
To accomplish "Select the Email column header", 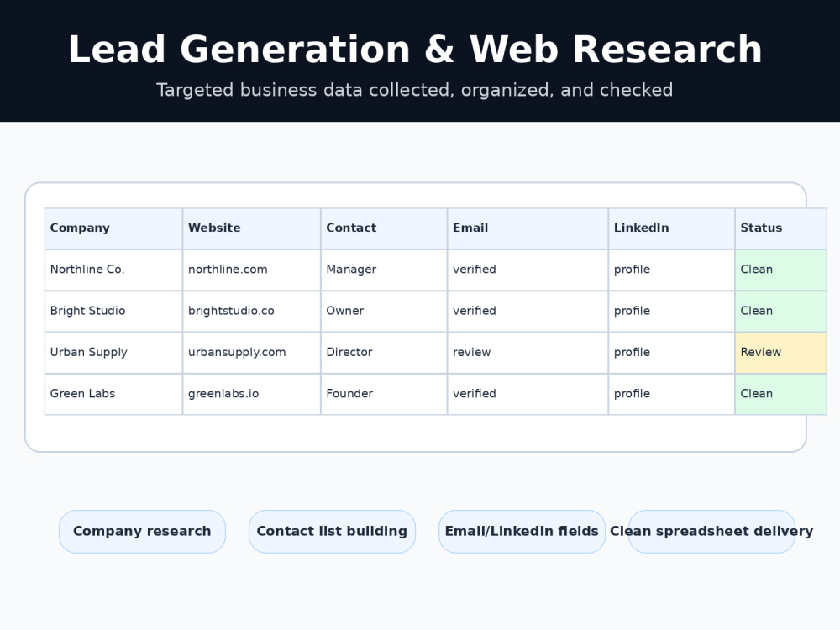I will point(528,228).
